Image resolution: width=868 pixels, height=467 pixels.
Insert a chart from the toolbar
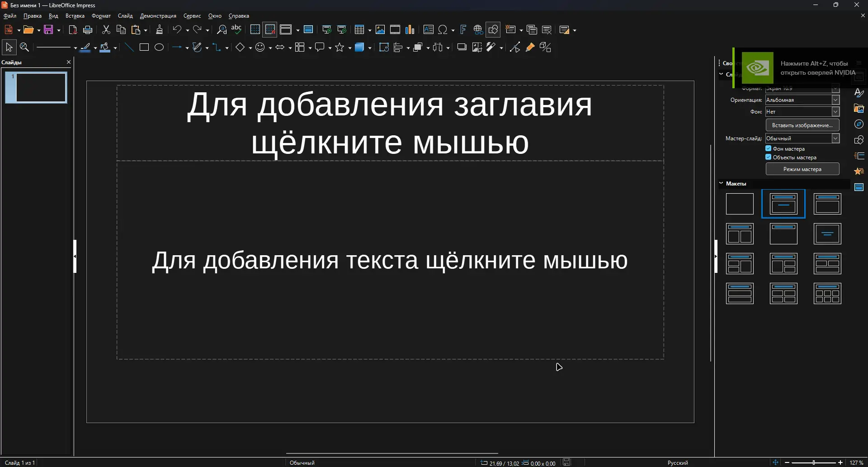[x=410, y=29]
